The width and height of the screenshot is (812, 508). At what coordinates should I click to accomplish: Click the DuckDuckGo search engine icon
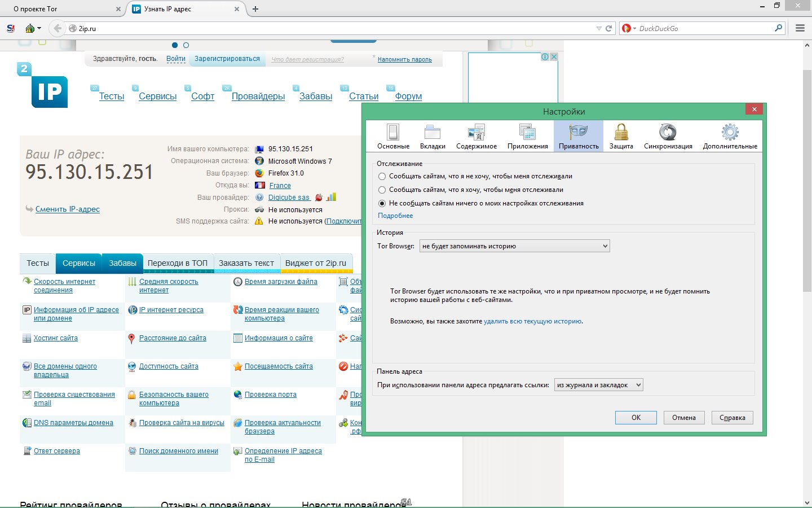pyautogui.click(x=626, y=28)
